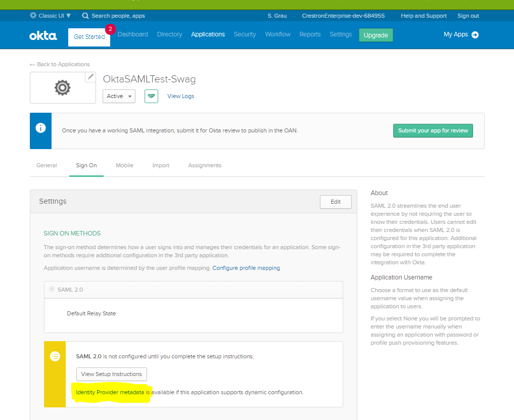Click the application gear logo image
Screen dimensions: 514x420
(x=63, y=88)
